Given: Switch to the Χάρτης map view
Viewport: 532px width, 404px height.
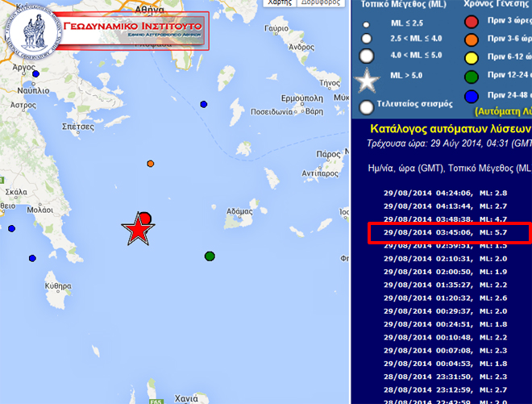Looking at the screenshot, I should point(280,2).
